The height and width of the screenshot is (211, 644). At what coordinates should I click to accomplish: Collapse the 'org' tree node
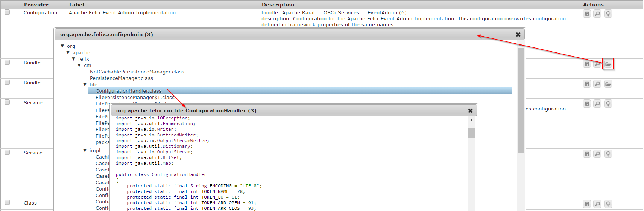(62, 46)
